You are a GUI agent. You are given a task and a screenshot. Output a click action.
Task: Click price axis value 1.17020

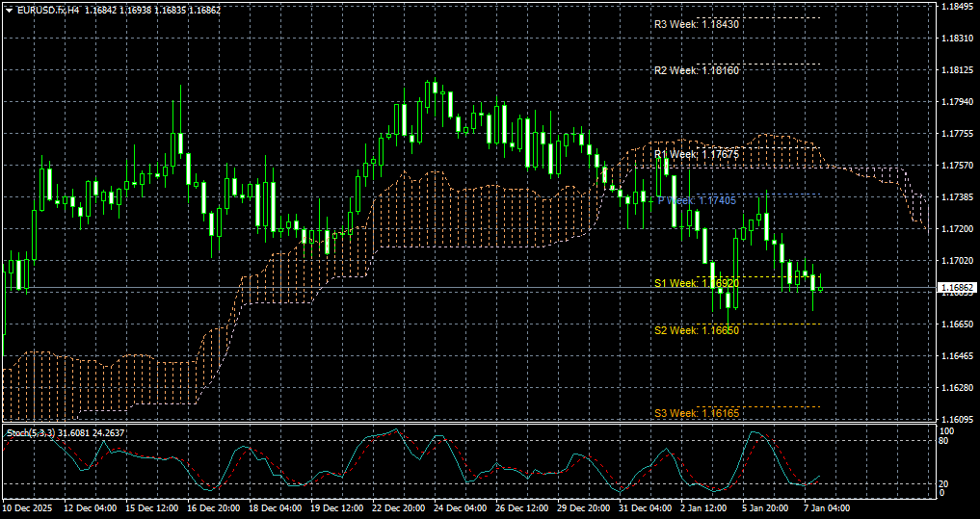point(958,260)
